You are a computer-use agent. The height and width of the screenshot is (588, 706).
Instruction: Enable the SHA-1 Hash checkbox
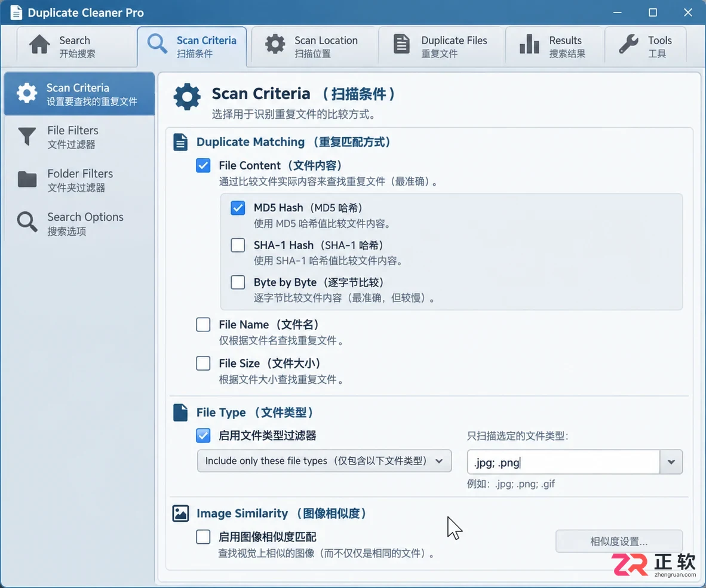coord(238,245)
